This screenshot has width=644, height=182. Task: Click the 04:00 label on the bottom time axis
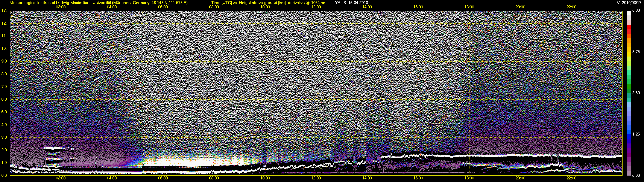tap(112, 178)
